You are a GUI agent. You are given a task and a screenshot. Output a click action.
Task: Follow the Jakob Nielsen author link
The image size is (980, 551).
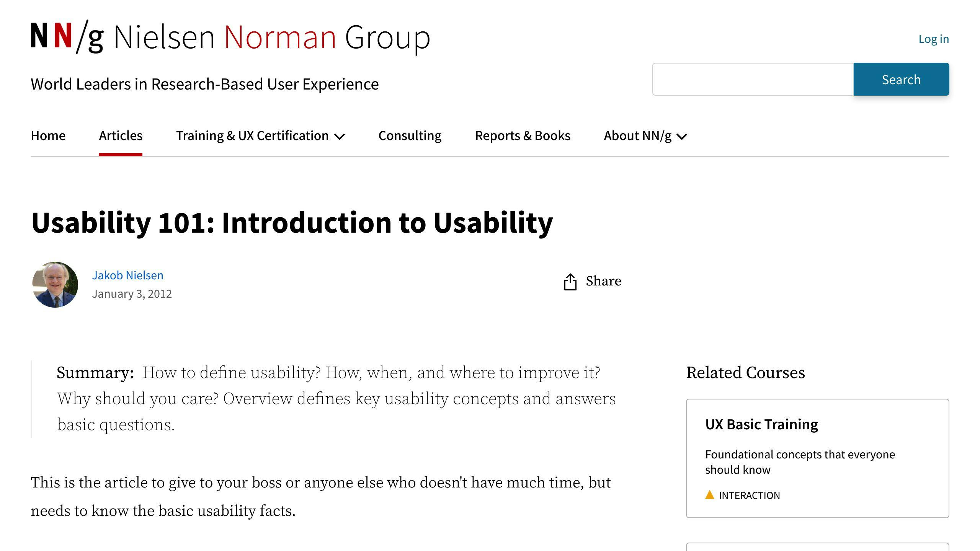(x=128, y=275)
